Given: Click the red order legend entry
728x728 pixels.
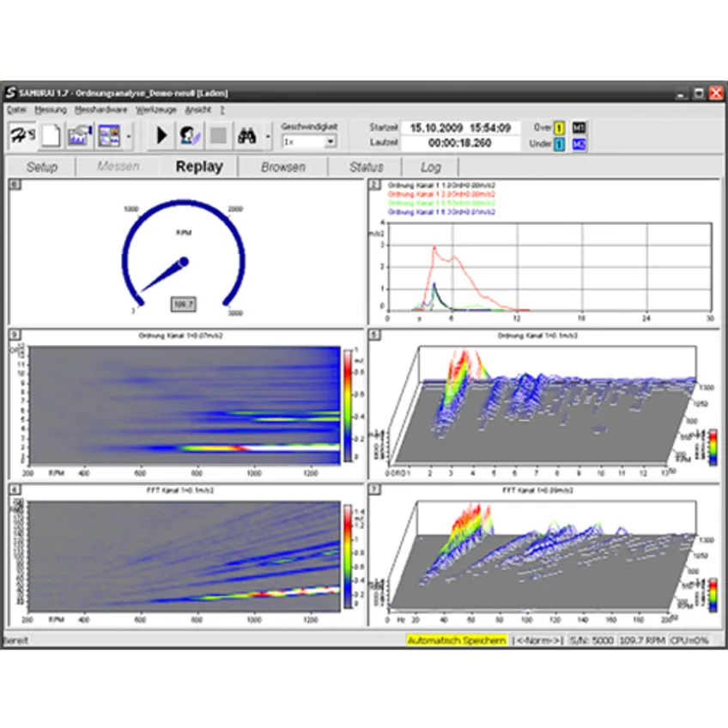Looking at the screenshot, I should pos(440,194).
